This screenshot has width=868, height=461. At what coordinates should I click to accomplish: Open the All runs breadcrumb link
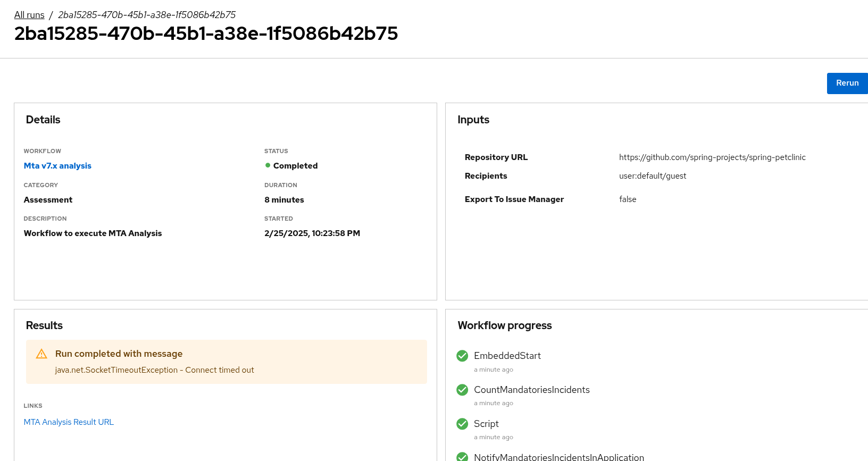[29, 15]
